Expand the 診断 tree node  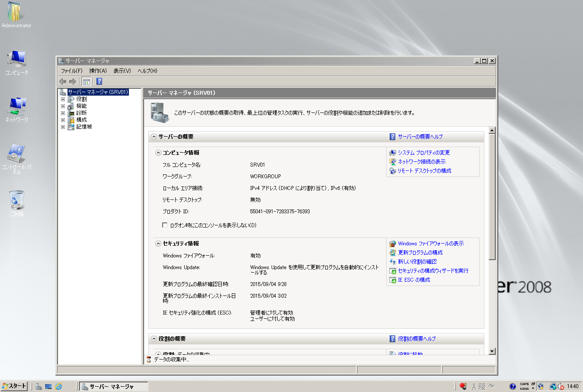(x=63, y=113)
